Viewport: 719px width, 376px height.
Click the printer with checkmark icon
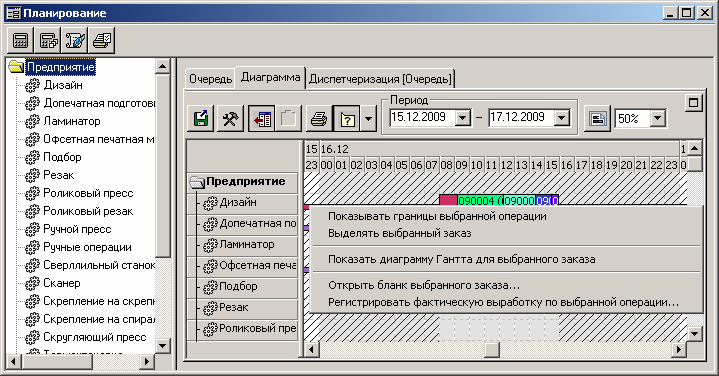point(102,40)
